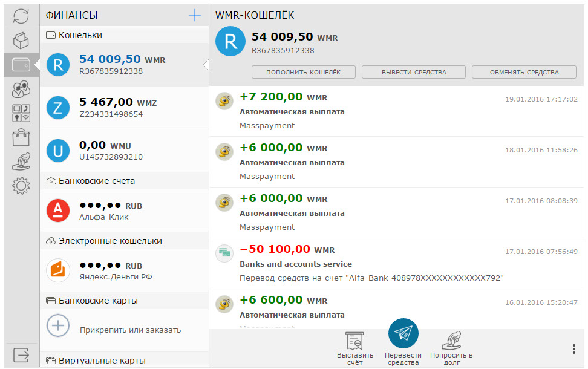Click Прикрепить или заказать link
Image resolution: width=588 pixels, height=369 pixels.
point(131,330)
